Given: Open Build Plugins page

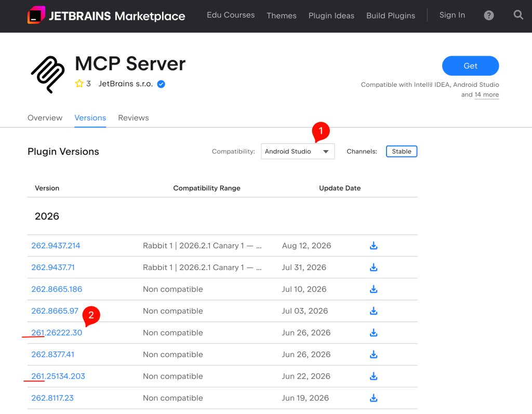Looking at the screenshot, I should point(391,16).
